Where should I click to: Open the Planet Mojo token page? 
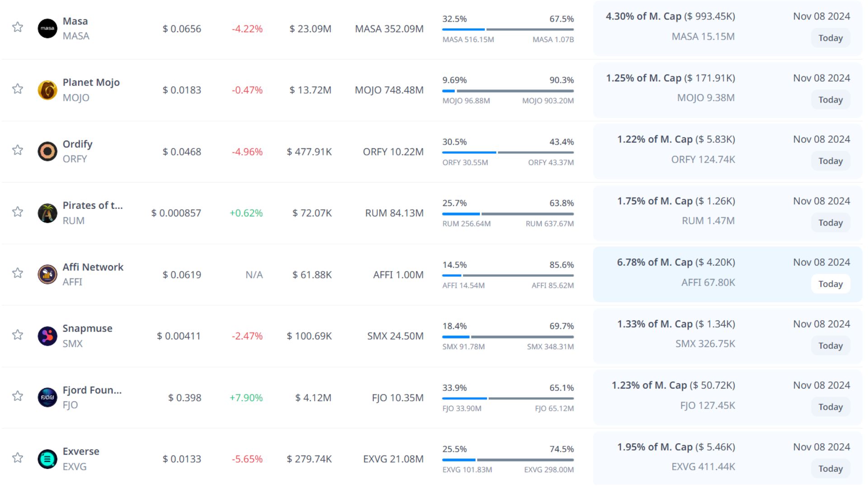click(x=91, y=83)
